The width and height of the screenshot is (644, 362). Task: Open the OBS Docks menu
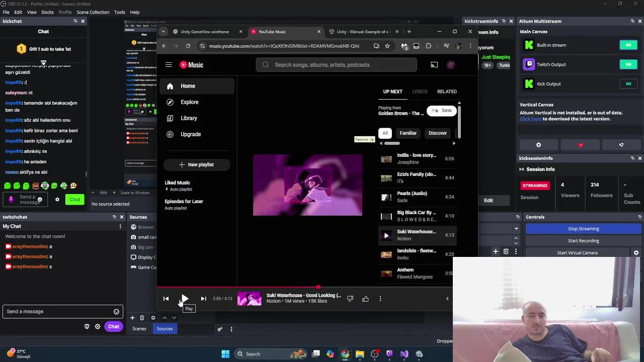click(x=47, y=12)
